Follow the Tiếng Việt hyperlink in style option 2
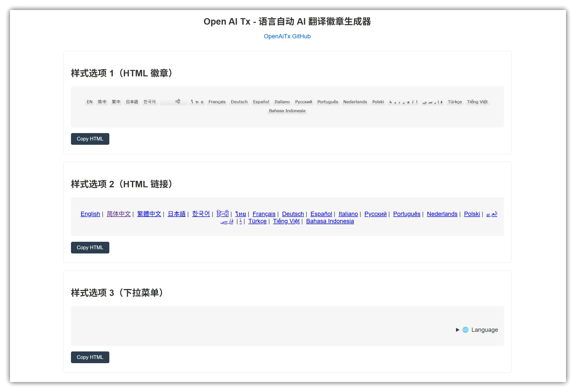 coord(286,221)
